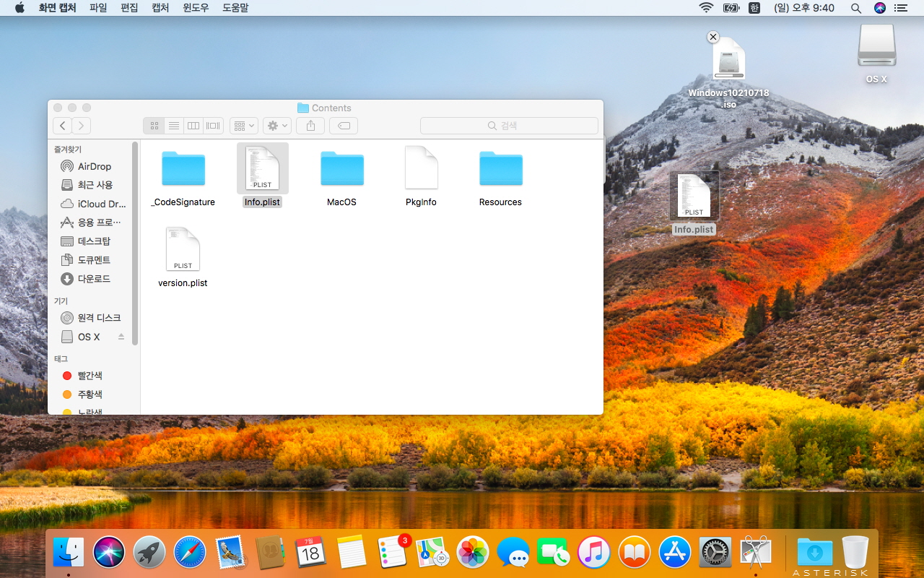This screenshot has height=578, width=924.
Task: Click the close badge on Windows iso icon
Action: coord(713,37)
